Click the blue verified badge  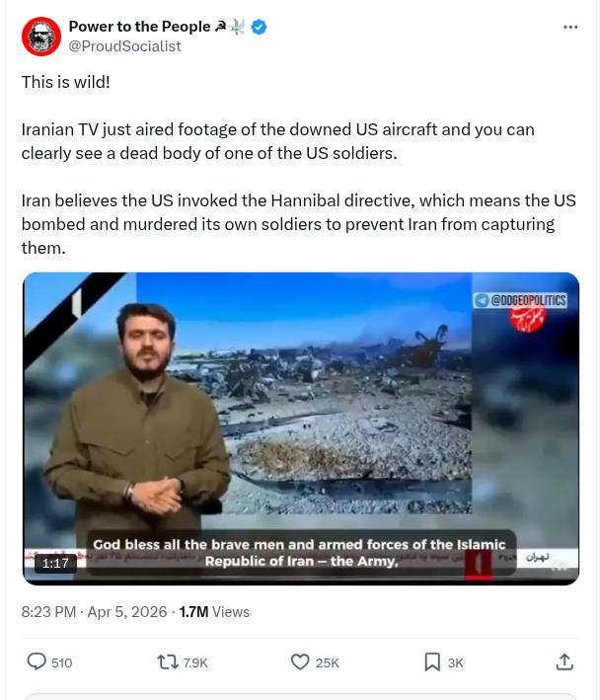(259, 27)
